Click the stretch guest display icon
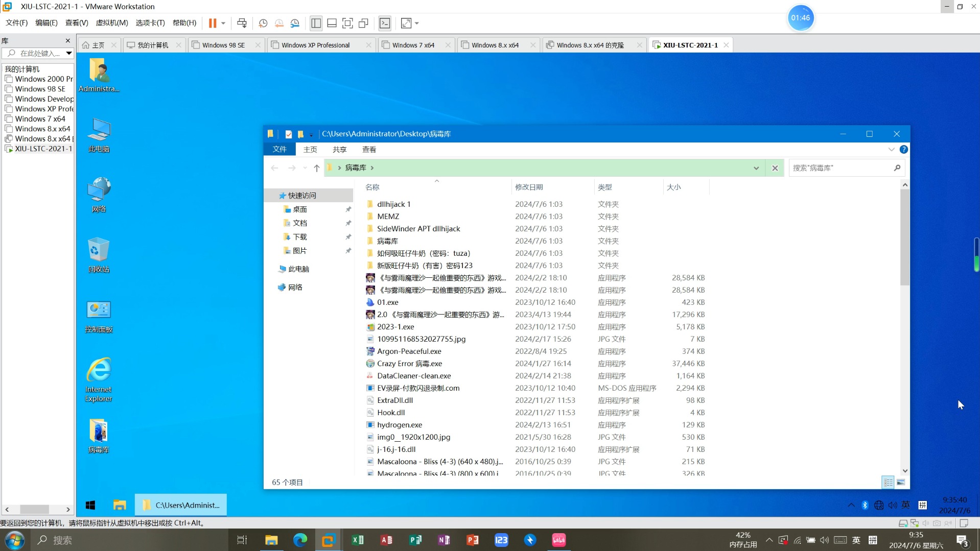Viewport: 980px width, 551px height. 406,23
